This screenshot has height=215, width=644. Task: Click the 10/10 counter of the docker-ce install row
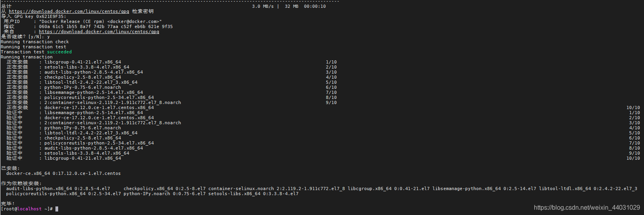coord(633,107)
